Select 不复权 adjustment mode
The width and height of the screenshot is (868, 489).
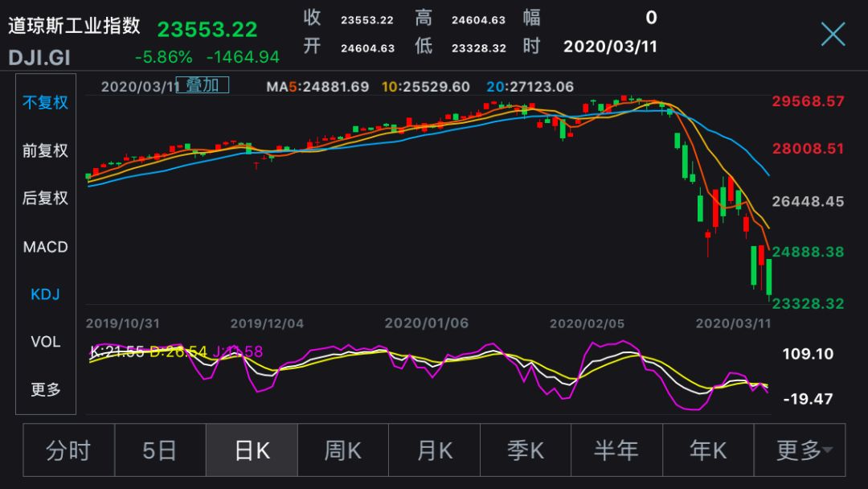[x=45, y=102]
